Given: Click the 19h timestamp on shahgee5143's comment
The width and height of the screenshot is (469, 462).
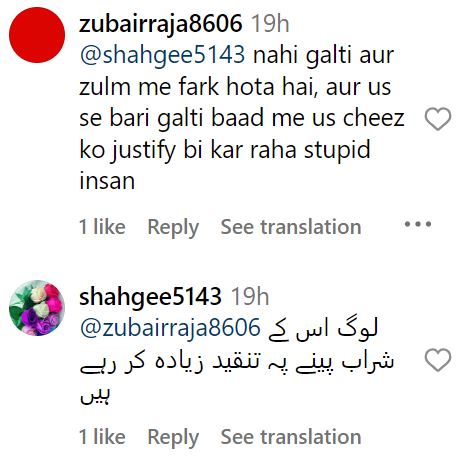Looking at the screenshot, I should tap(250, 296).
